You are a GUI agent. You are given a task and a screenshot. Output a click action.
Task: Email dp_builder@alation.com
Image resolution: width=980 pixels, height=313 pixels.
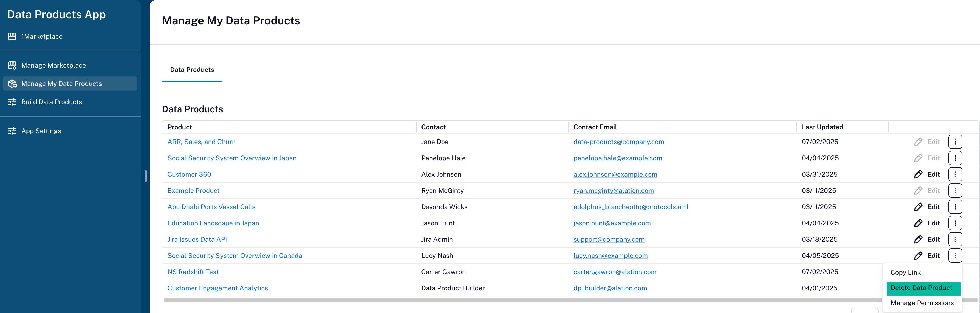pyautogui.click(x=610, y=288)
